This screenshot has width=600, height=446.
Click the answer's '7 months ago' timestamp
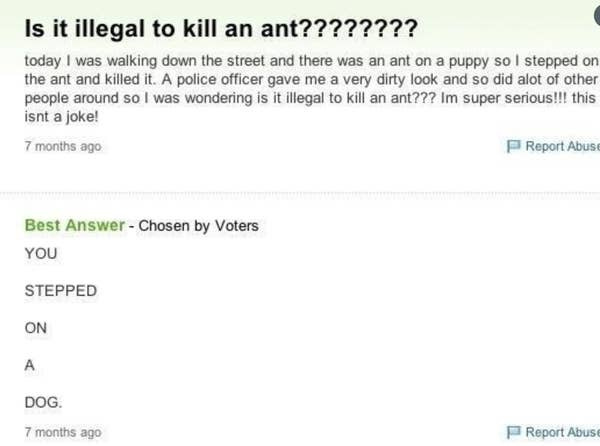[x=63, y=432]
